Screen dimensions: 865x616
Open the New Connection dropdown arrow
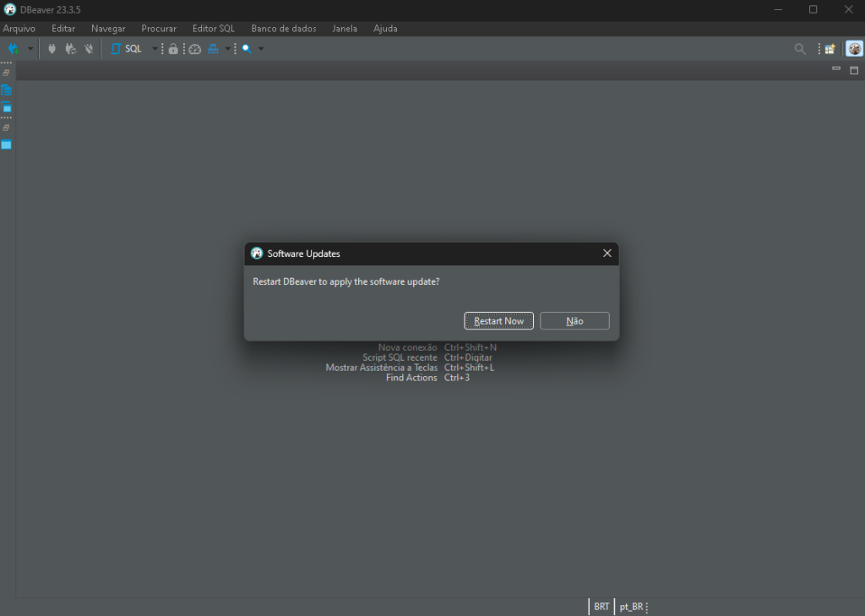pos(30,49)
